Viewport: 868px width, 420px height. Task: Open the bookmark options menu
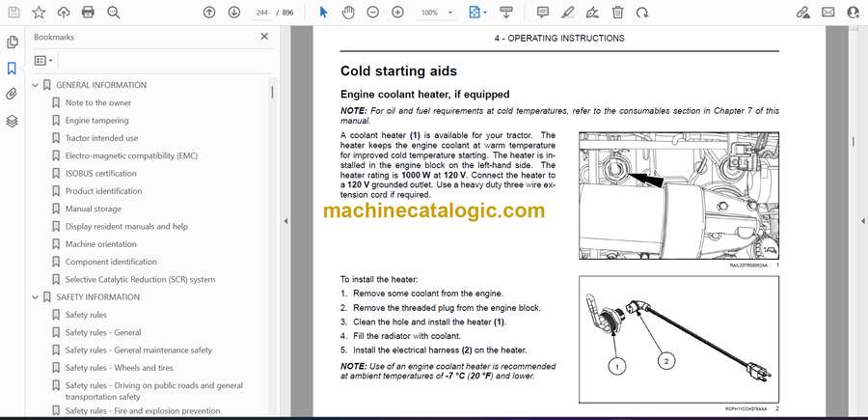tap(43, 60)
